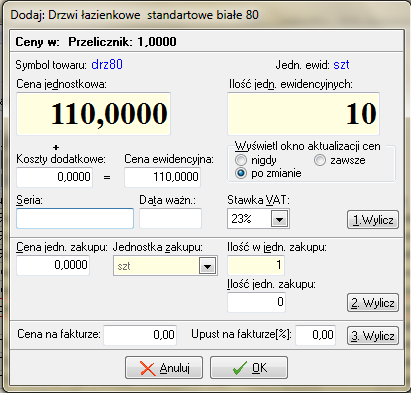Click the '3. Wylicz' button
411x393 pixels.
click(x=373, y=335)
